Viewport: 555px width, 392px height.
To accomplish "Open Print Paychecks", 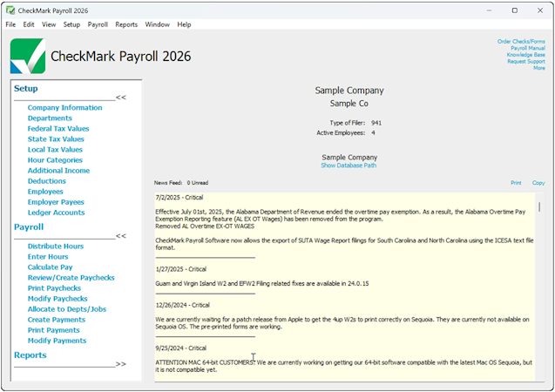I will 54,288.
